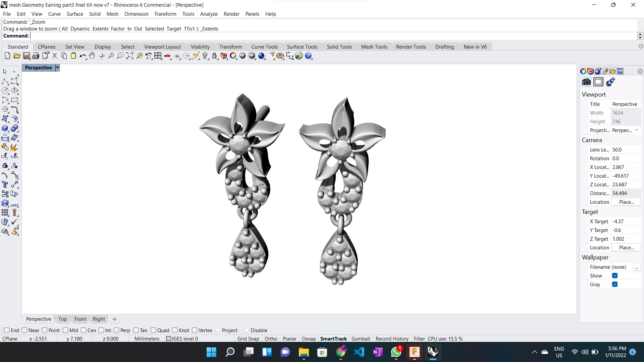Select the Text tool in the left toolbar

(x=5, y=185)
